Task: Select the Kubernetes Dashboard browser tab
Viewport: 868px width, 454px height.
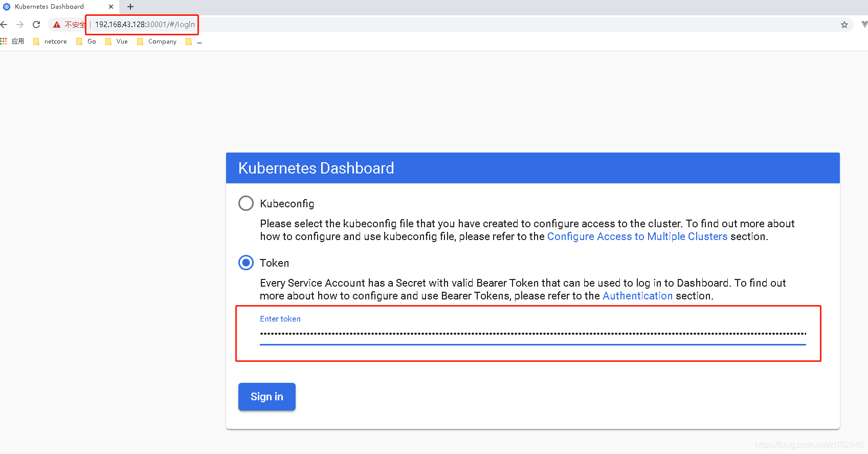Action: click(59, 7)
